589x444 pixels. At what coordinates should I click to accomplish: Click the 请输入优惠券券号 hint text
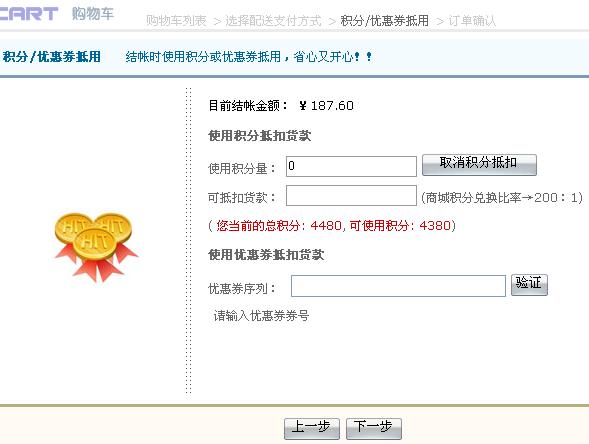pyautogui.click(x=261, y=316)
